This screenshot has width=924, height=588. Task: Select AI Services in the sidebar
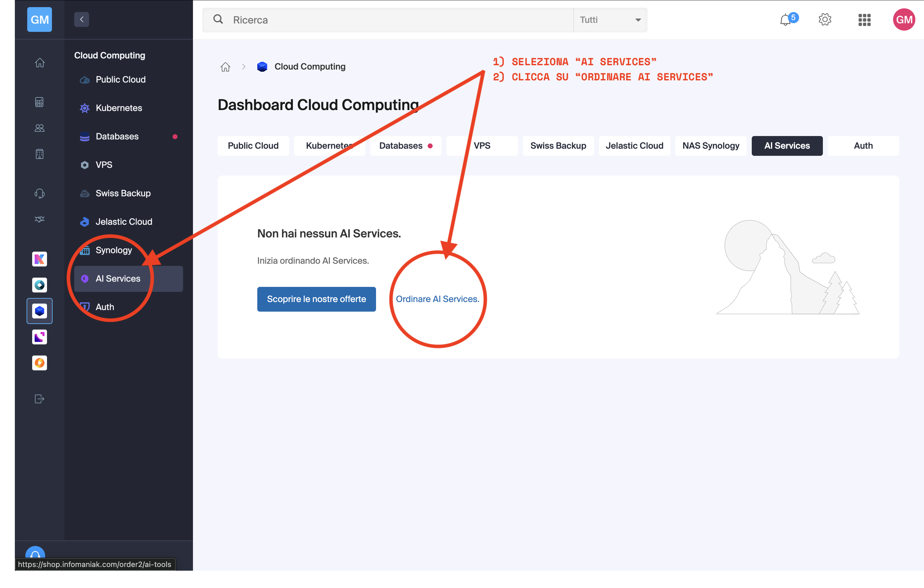pyautogui.click(x=129, y=279)
